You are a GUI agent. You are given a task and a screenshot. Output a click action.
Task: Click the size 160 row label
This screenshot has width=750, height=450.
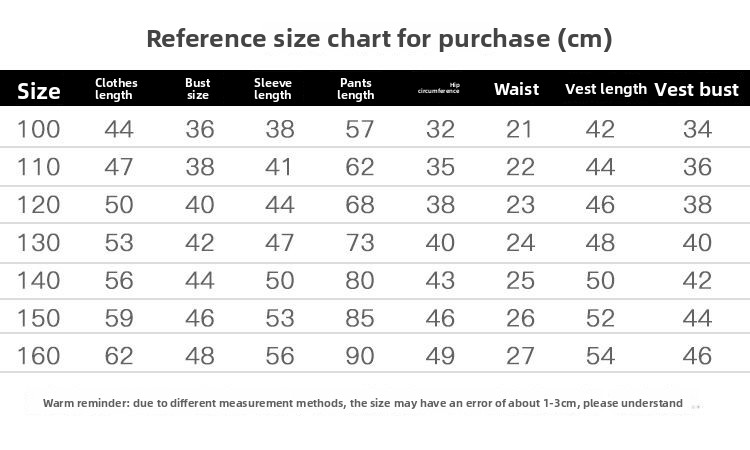[x=39, y=356]
